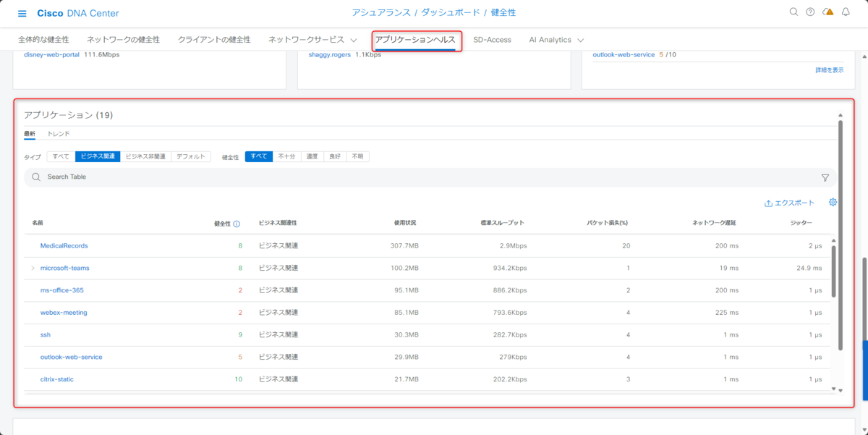Click the table filter funnel icon
The height and width of the screenshot is (435, 868).
coord(825,177)
